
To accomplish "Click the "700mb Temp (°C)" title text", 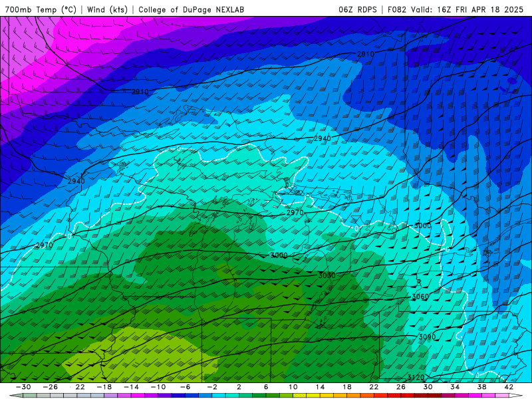I will pos(41,9).
